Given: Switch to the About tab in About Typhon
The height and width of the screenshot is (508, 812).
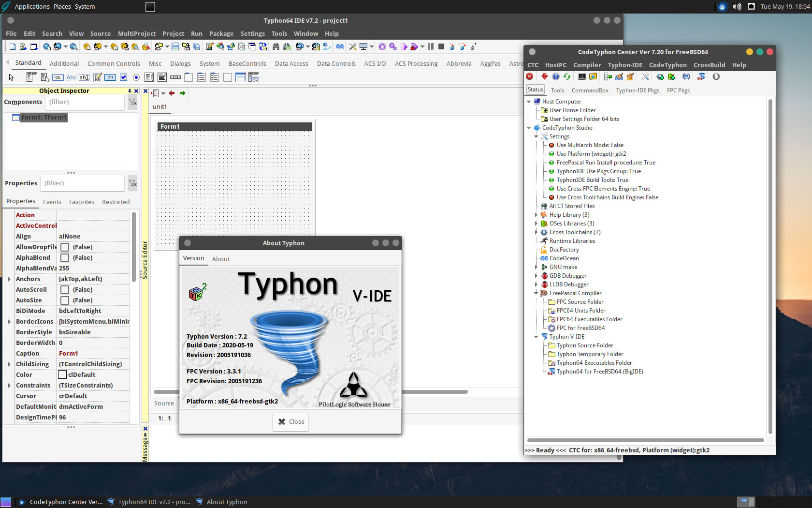Looking at the screenshot, I should coord(221,259).
